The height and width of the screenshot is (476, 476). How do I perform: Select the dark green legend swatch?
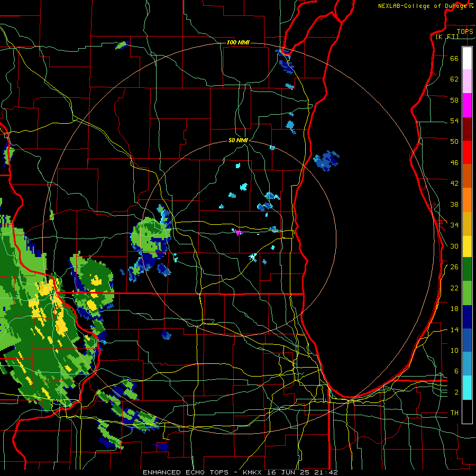[467, 269]
